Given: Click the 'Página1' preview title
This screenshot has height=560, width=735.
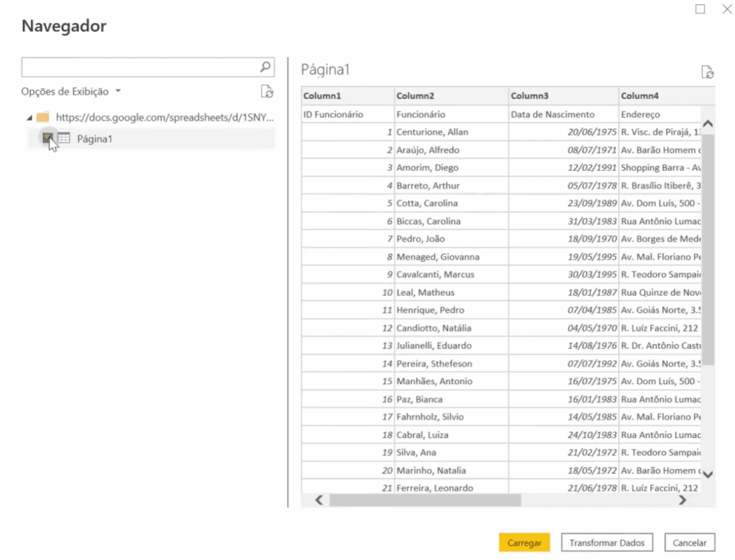Looking at the screenshot, I should point(325,70).
